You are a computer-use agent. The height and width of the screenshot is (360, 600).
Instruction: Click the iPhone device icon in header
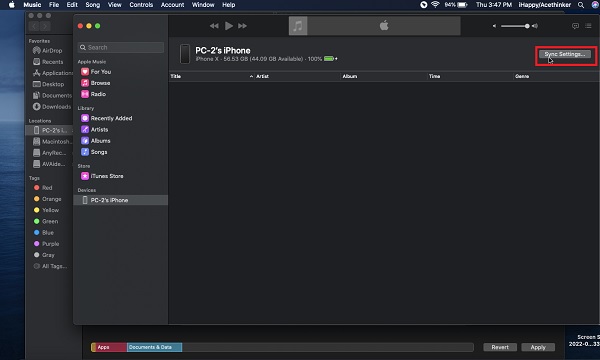click(x=185, y=54)
